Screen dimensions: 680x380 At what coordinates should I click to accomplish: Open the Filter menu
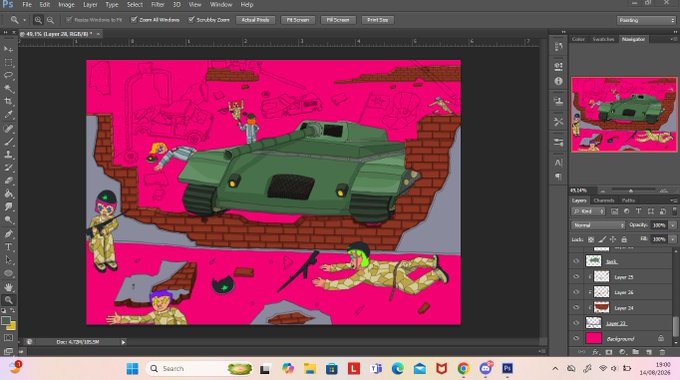tap(158, 5)
